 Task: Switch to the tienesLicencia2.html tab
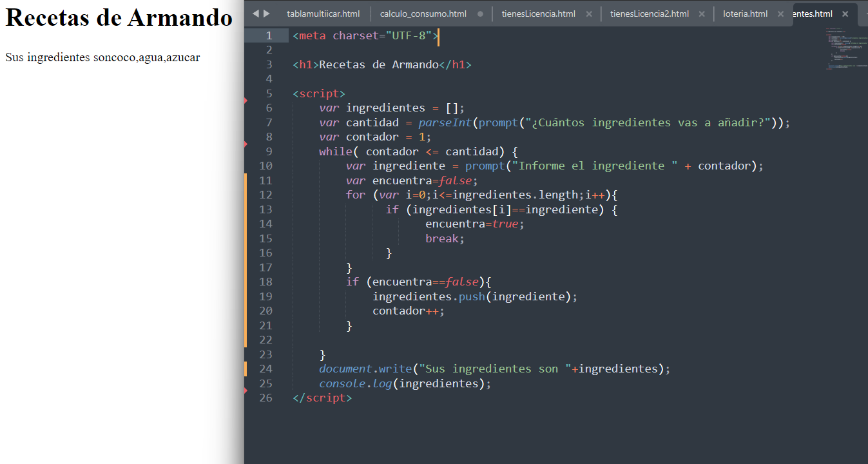coord(650,14)
